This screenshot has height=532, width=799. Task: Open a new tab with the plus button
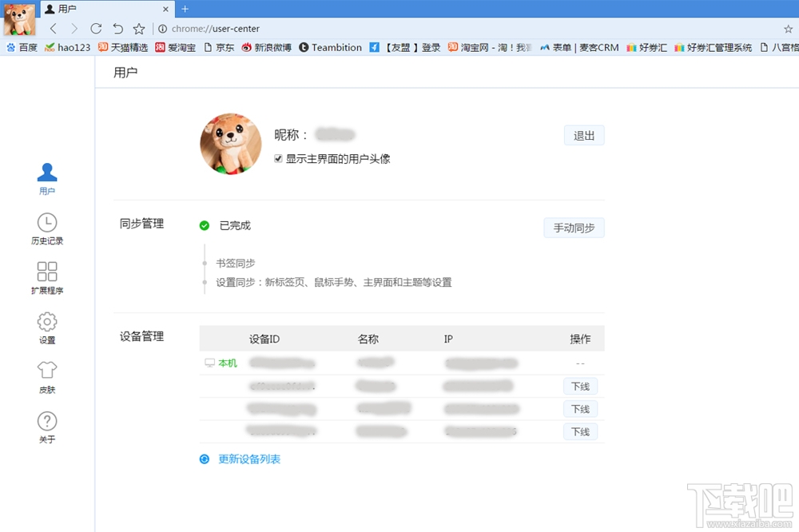(x=185, y=10)
